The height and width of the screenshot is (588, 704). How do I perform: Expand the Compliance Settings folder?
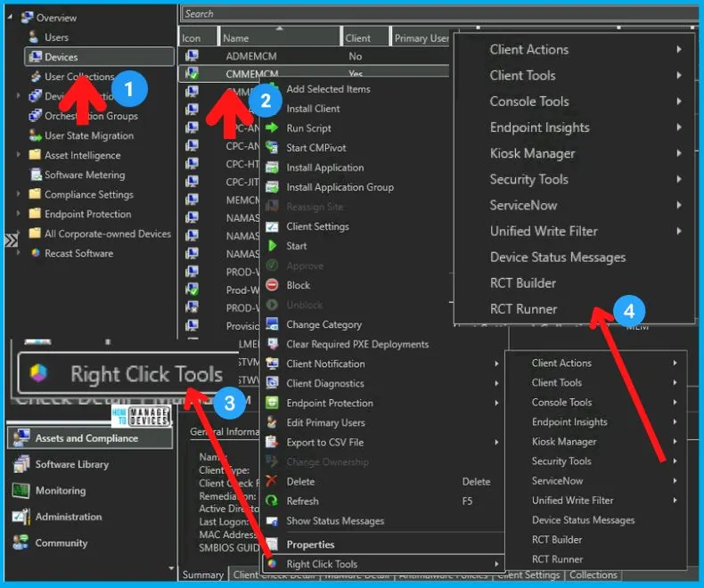(x=18, y=194)
